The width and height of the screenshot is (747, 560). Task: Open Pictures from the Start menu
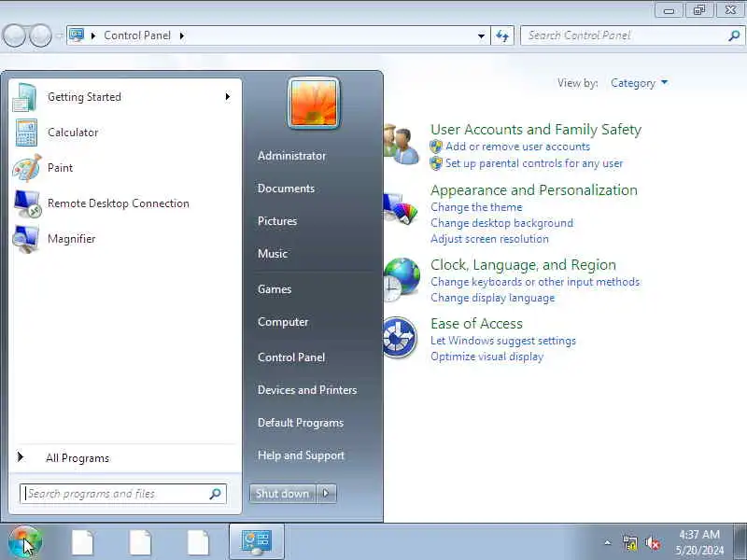[x=277, y=221]
